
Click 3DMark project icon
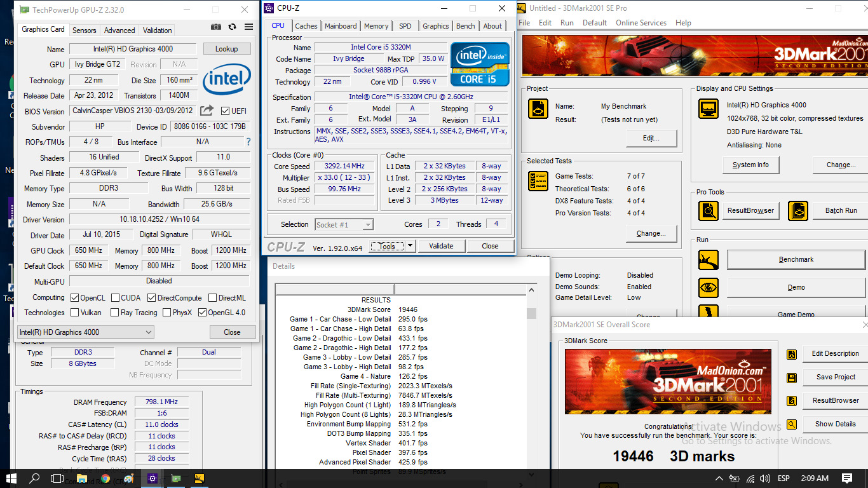(538, 109)
